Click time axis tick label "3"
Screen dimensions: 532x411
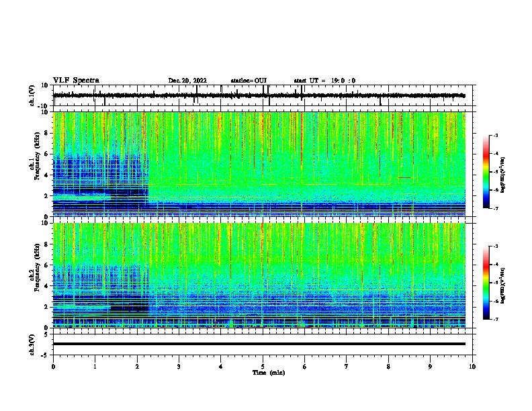[179, 367]
